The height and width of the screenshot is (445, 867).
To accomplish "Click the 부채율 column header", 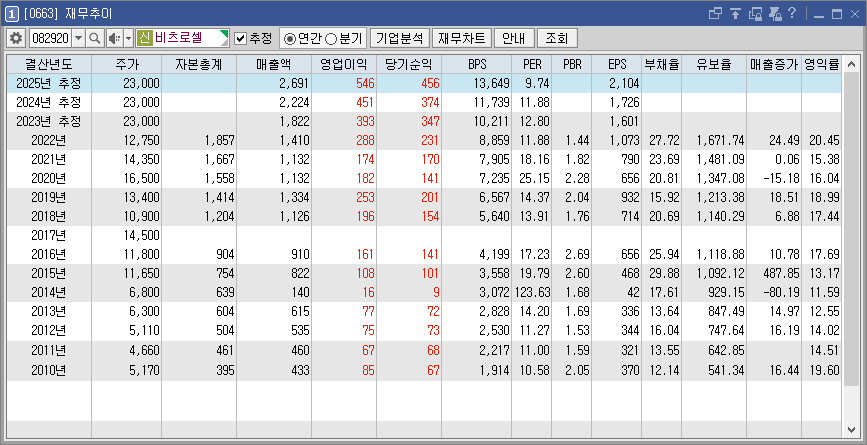I will coord(661,64).
